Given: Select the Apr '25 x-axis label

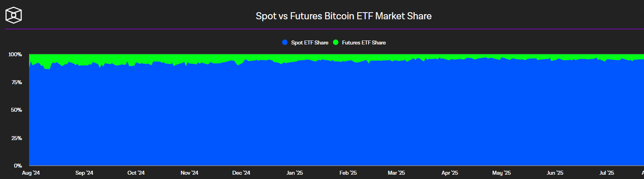Looking at the screenshot, I should coord(450,173).
